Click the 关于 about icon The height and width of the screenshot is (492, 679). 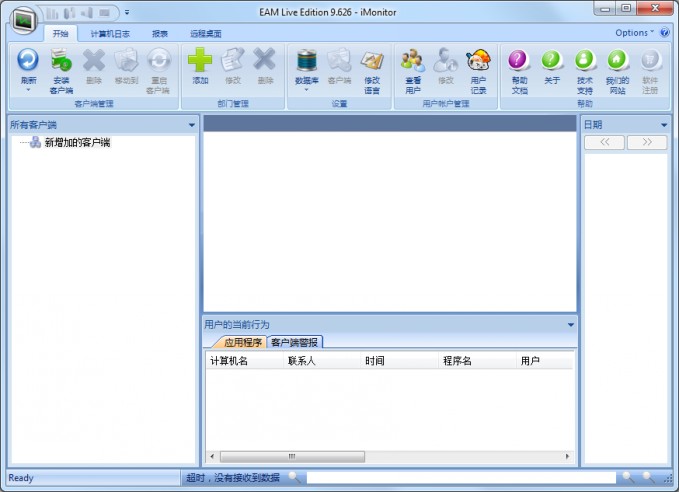click(552, 60)
